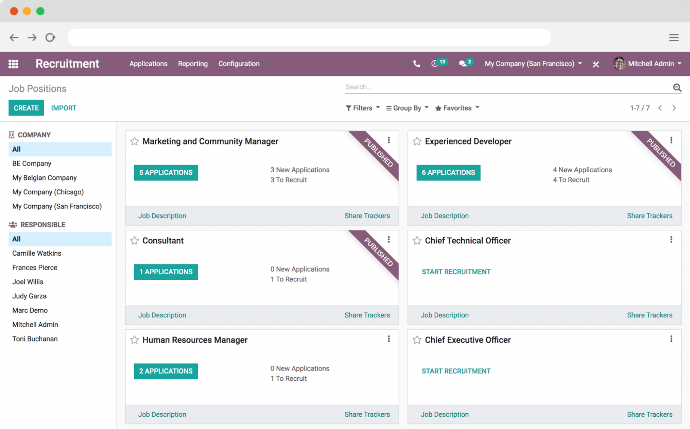690x429 pixels.
Task: Open activities clock icon with badge
Action: coord(439,63)
